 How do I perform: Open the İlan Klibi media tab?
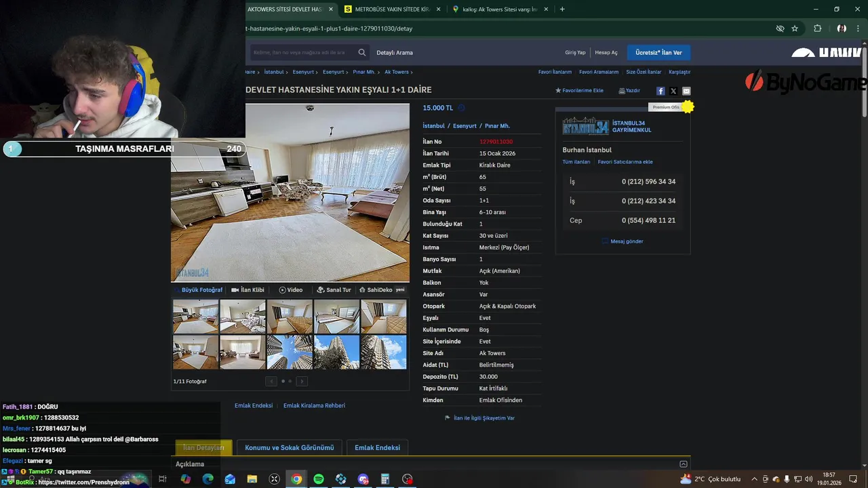[x=248, y=290]
